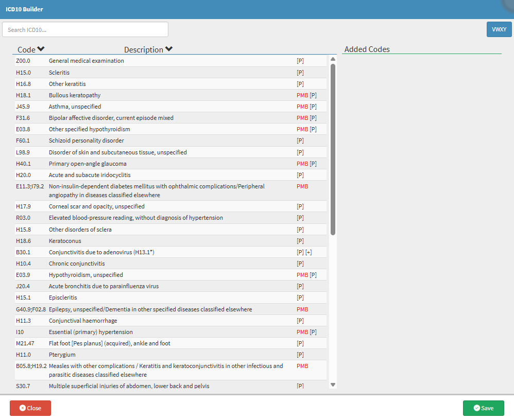Click the scroll up arrow of the code list

tap(333, 59)
